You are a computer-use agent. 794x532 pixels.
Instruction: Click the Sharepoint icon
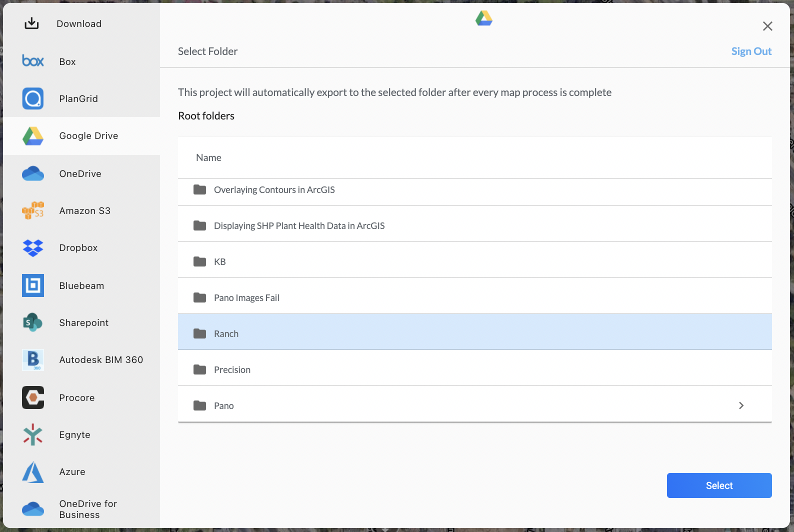pyautogui.click(x=33, y=322)
